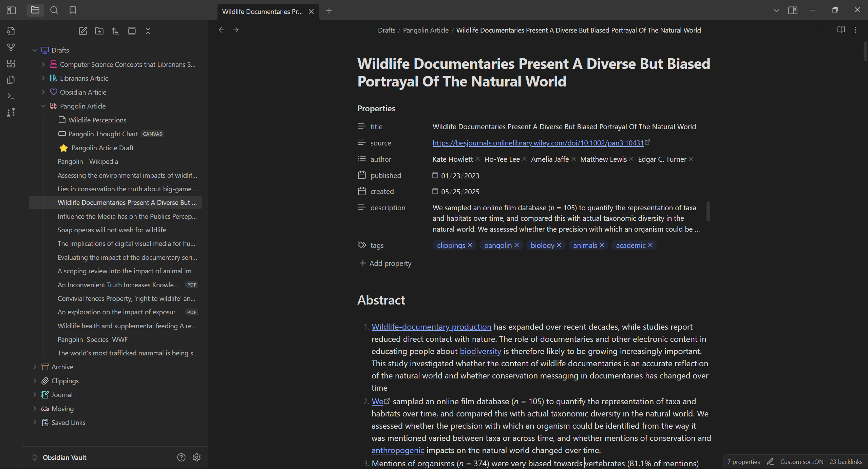The height and width of the screenshot is (469, 868).
Task: Open the file explorer tab
Action: tap(35, 10)
